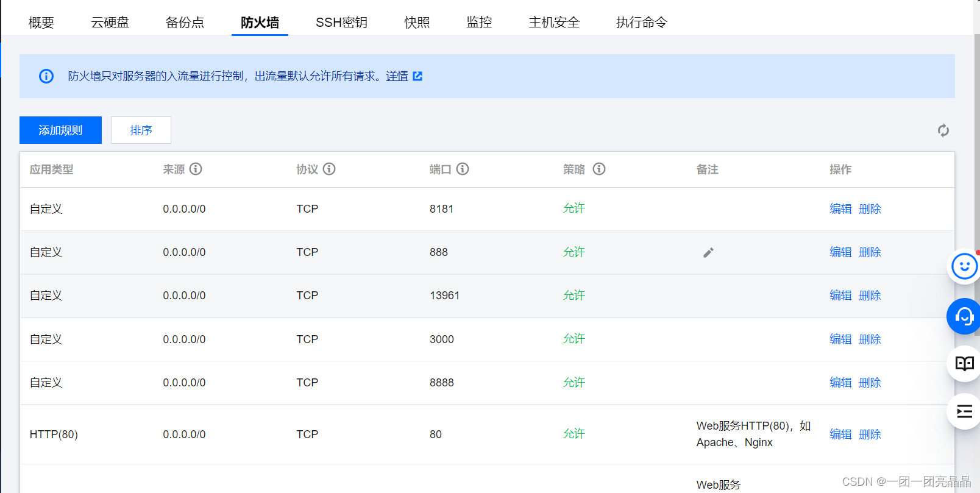Click the external link icon after 详情
The width and height of the screenshot is (980, 493).
click(417, 76)
